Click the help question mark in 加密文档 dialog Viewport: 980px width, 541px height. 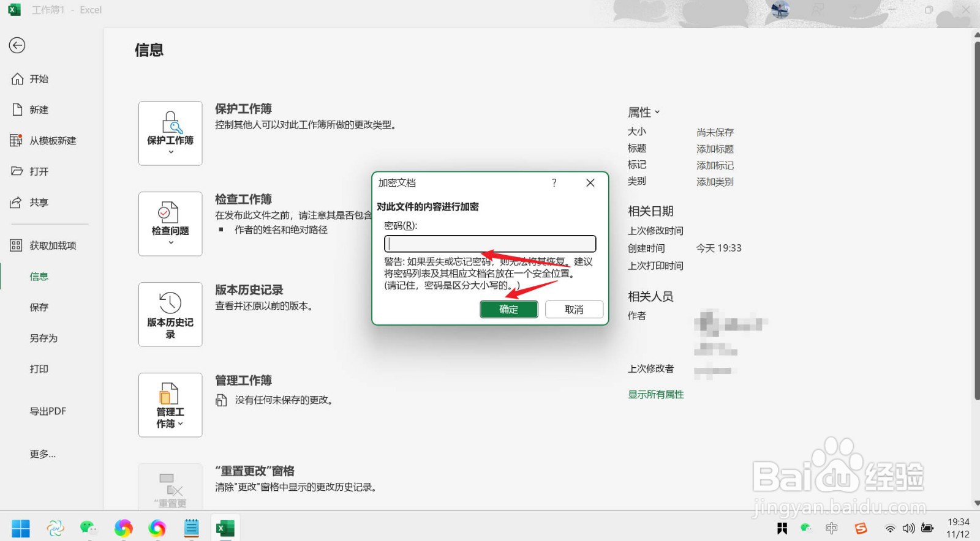coord(554,183)
